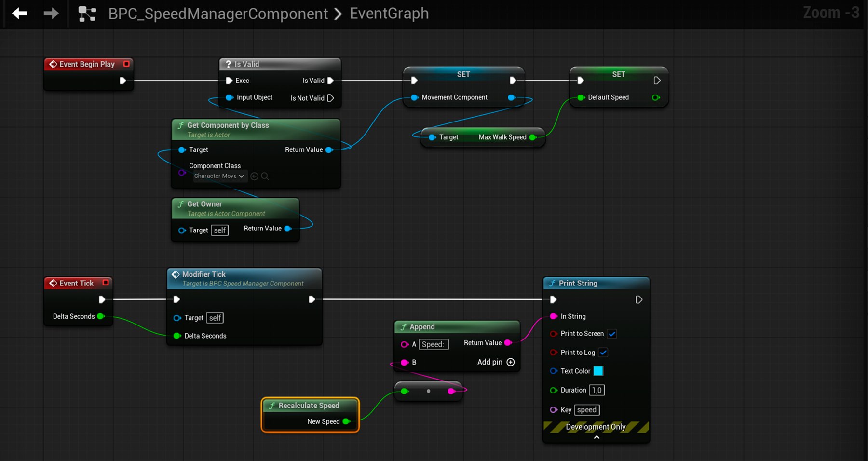Click the self Target field on Modifier Tick
This screenshot has height=461, width=868.
coord(215,318)
